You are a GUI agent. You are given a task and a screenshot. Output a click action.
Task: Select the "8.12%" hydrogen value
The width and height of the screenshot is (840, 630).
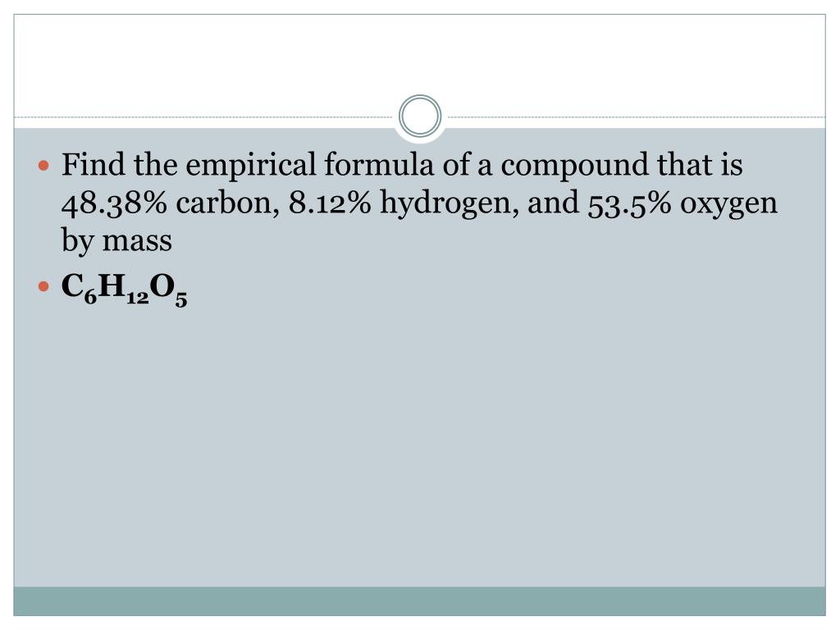pyautogui.click(x=330, y=203)
